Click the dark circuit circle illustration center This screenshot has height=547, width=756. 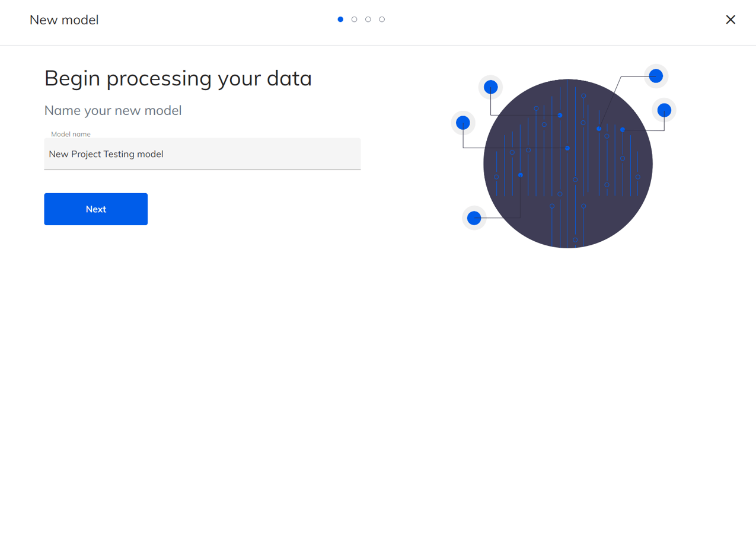click(567, 164)
